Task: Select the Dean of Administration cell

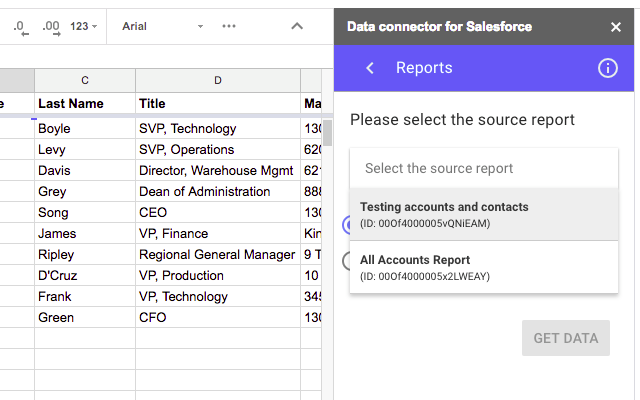Action: [x=218, y=191]
